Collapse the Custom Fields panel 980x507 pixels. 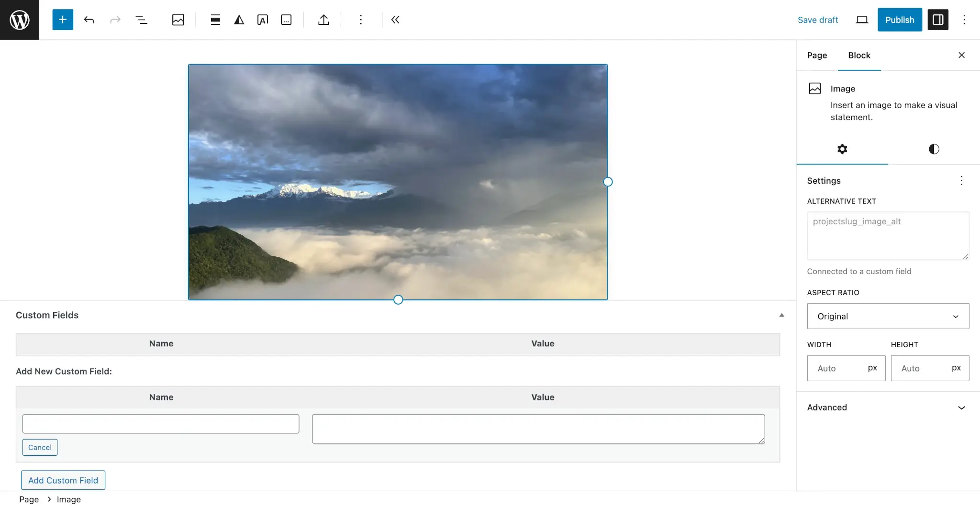coord(781,315)
